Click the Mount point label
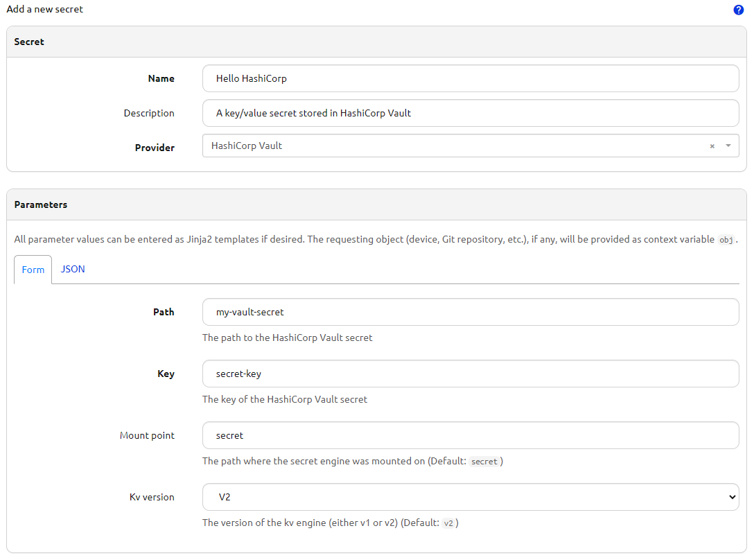Image resolution: width=754 pixels, height=560 pixels. point(147,435)
